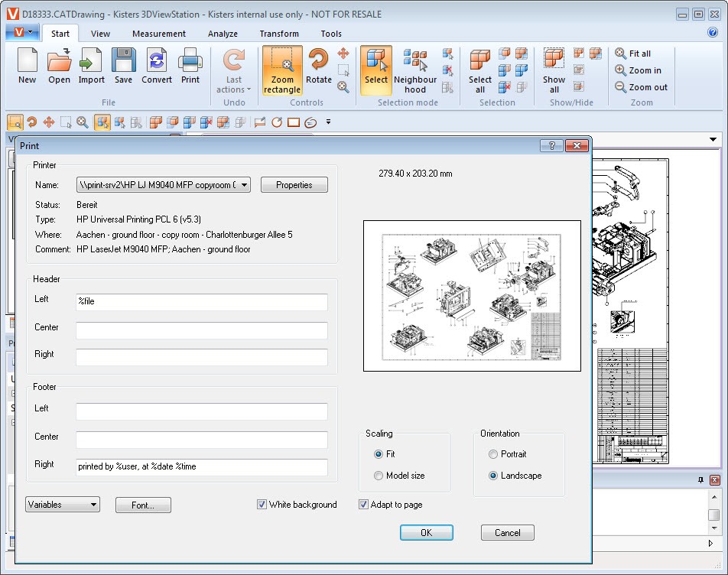The width and height of the screenshot is (728, 575).
Task: Click the rotate arrow icon in the quick toolbar
Action: click(x=31, y=122)
